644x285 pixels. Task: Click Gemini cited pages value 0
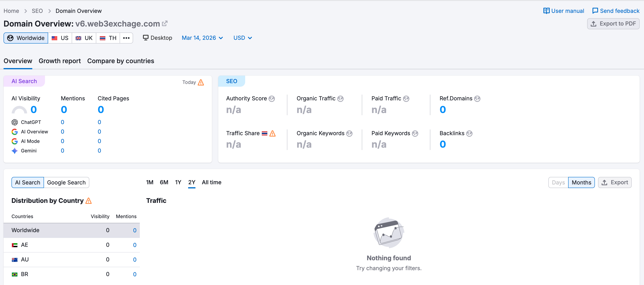pos(99,151)
